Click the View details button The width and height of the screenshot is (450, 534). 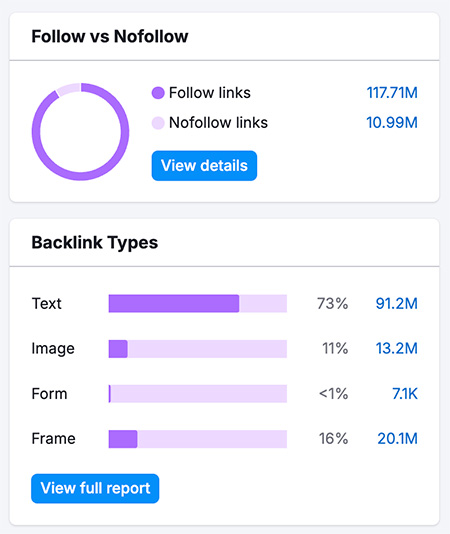204,166
